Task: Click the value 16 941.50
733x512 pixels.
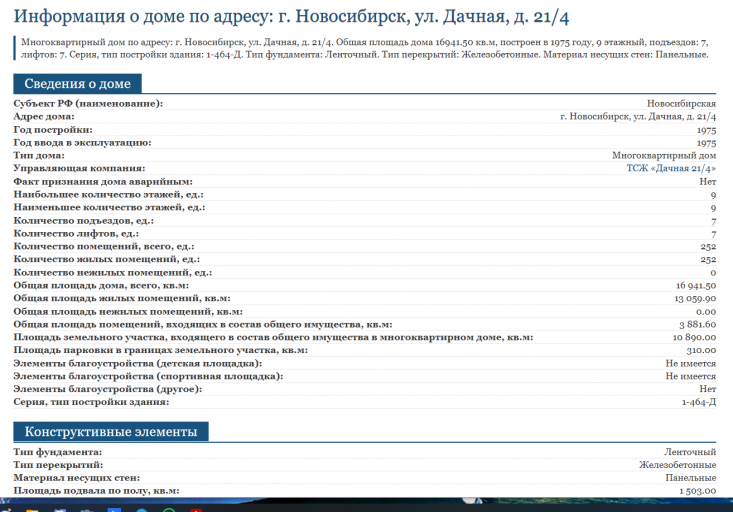Action: click(x=696, y=285)
